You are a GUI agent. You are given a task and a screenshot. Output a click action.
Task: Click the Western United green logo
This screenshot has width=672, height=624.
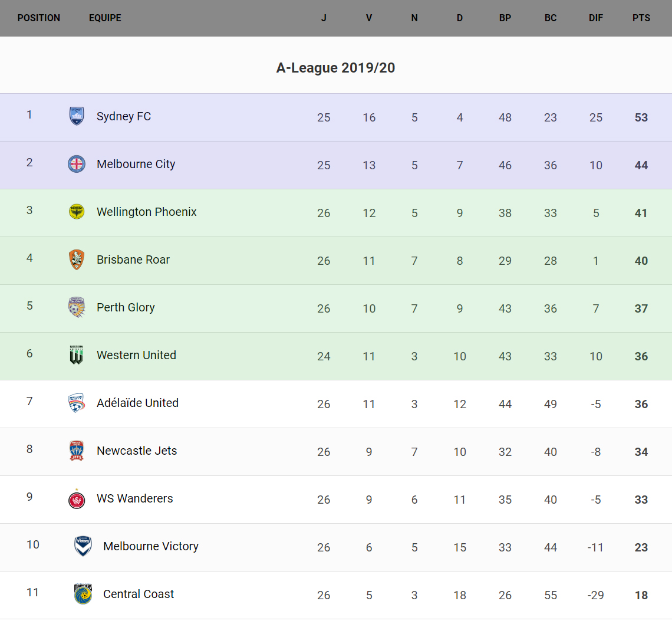(x=77, y=355)
